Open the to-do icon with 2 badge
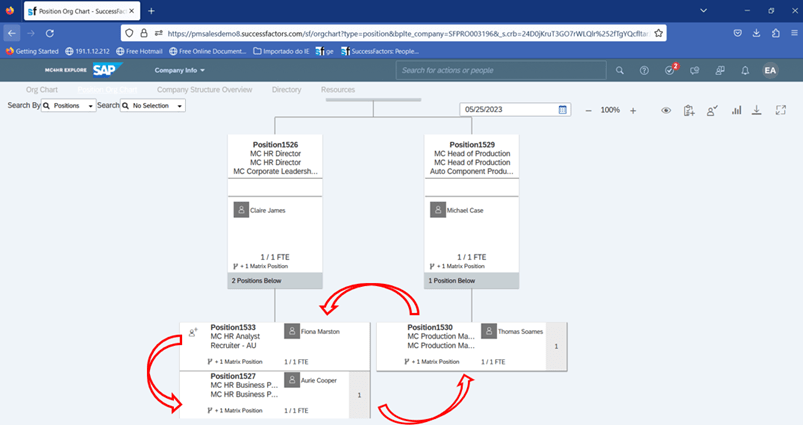The width and height of the screenshot is (803, 425). coord(670,70)
